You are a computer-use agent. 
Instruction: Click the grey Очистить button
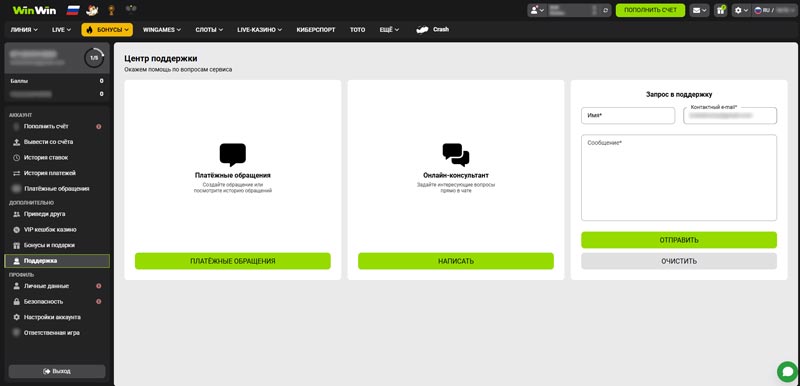[679, 261]
